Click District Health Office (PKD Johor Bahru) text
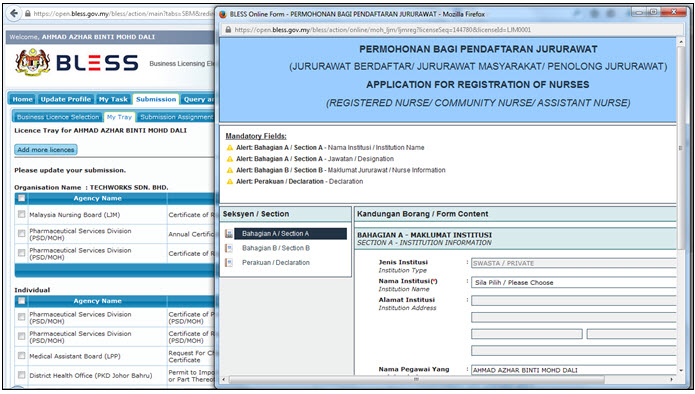Image resolution: width=695 pixels, height=394 pixels. [90, 376]
